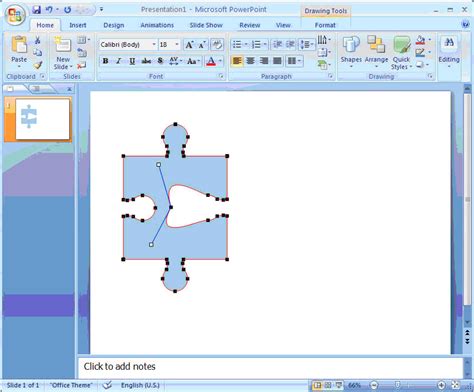
Task: Activate the Format Painter brush
Action: pyautogui.click(x=38, y=65)
